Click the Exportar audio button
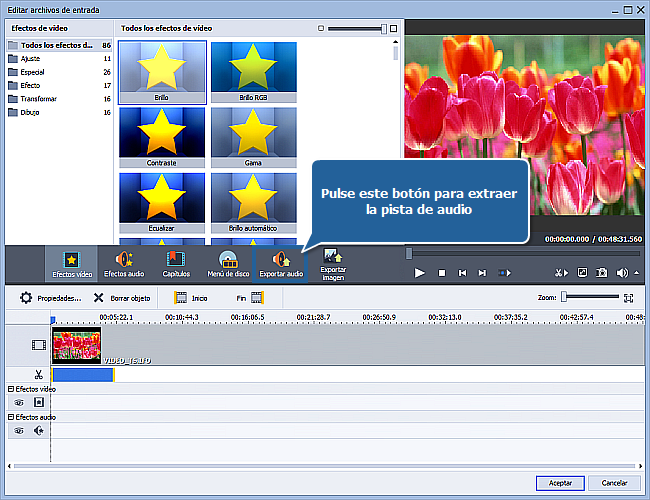This screenshot has width=650, height=500. tap(281, 265)
